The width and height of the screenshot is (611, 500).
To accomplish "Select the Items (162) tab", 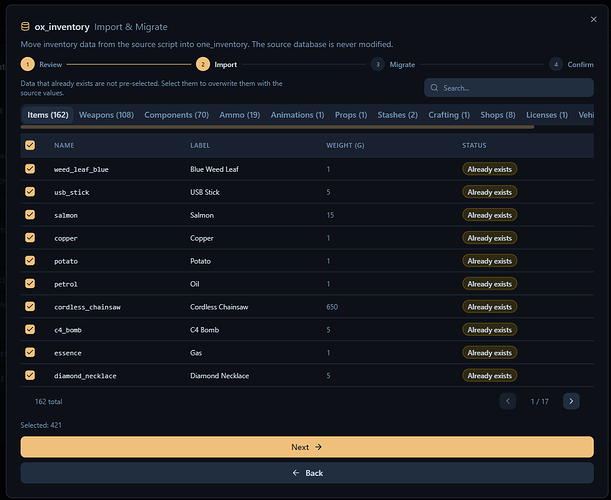I will point(48,115).
